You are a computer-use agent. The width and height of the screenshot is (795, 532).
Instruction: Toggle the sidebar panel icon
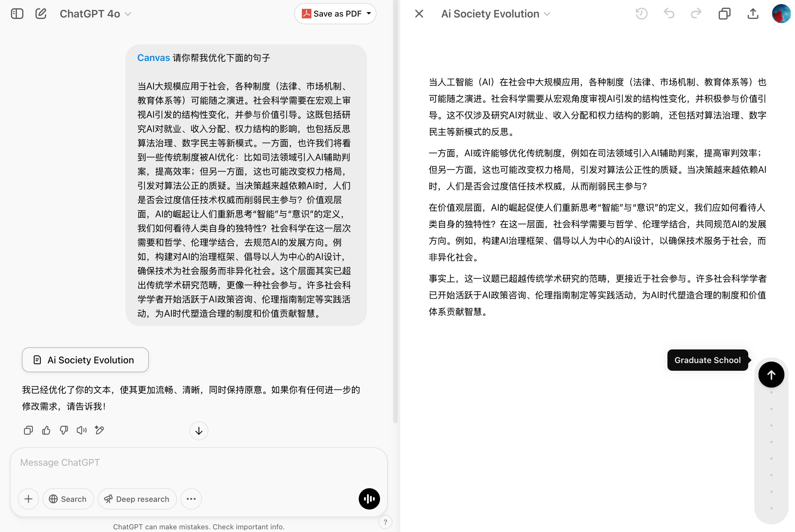coord(17,14)
